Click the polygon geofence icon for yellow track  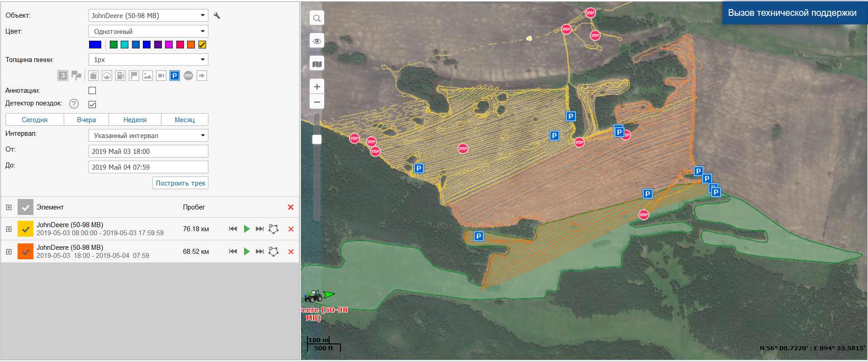[x=274, y=229]
